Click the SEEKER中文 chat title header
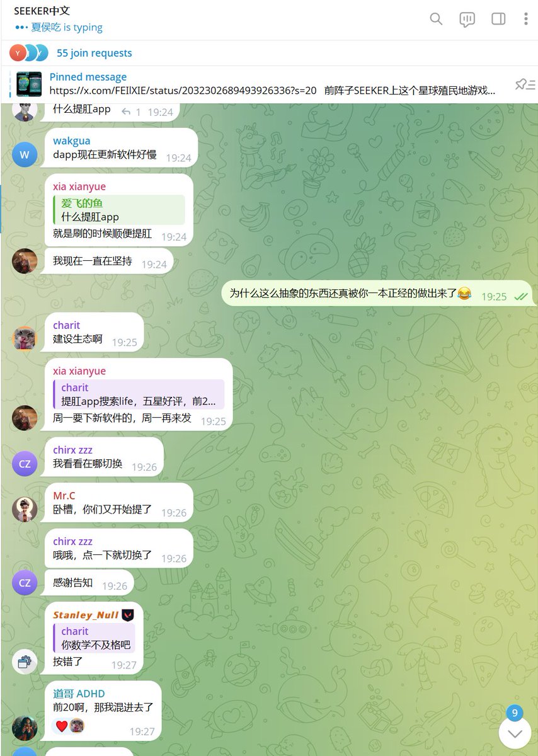 pyautogui.click(x=42, y=11)
